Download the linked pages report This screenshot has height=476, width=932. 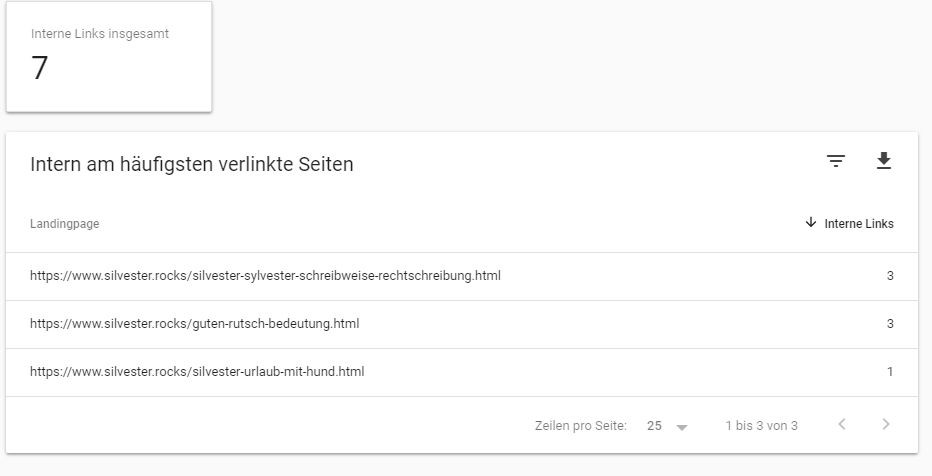tap(883, 161)
